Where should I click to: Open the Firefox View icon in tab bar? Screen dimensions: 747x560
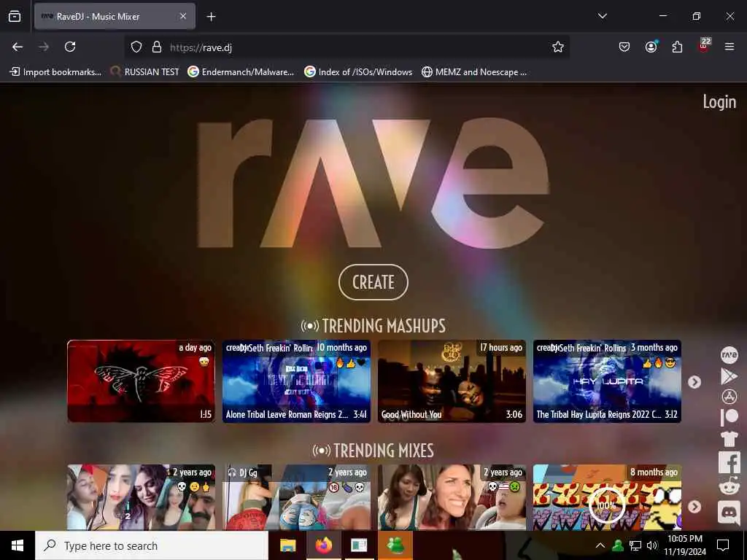[15, 16]
